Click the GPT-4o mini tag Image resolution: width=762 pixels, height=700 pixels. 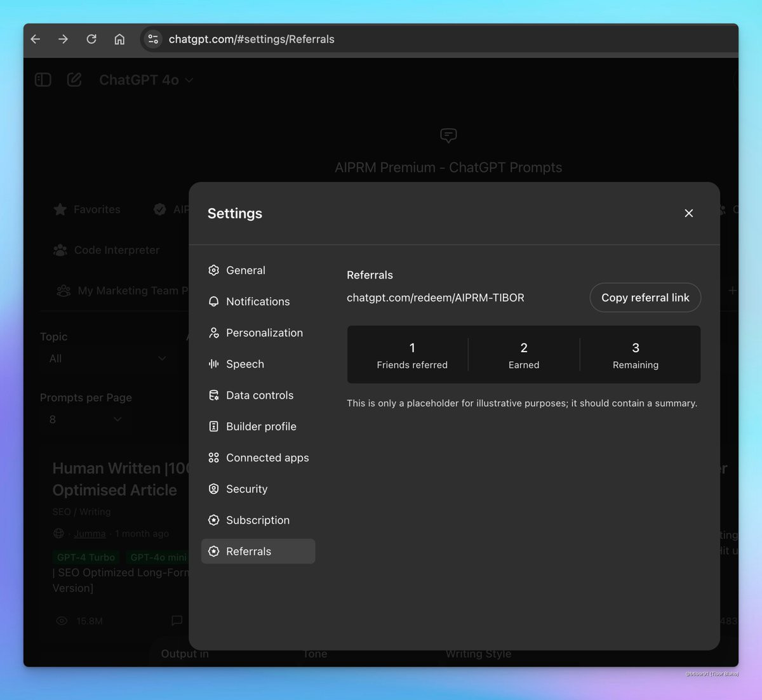point(158,557)
